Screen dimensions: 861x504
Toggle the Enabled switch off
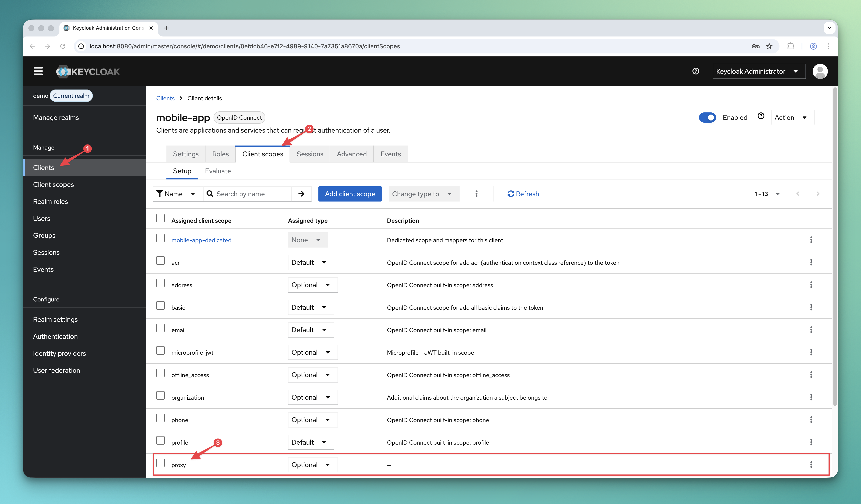click(707, 118)
